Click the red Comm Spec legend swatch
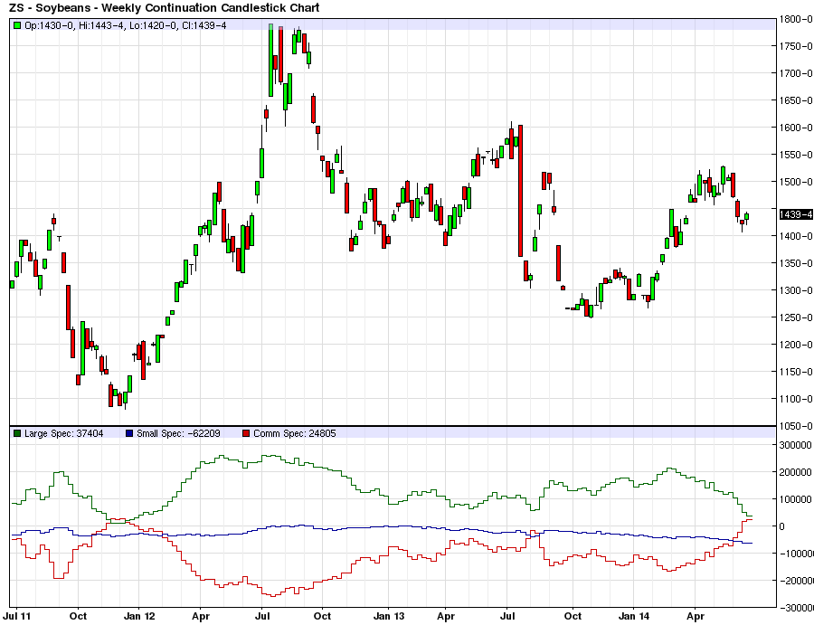The image size is (814, 644). [x=246, y=434]
